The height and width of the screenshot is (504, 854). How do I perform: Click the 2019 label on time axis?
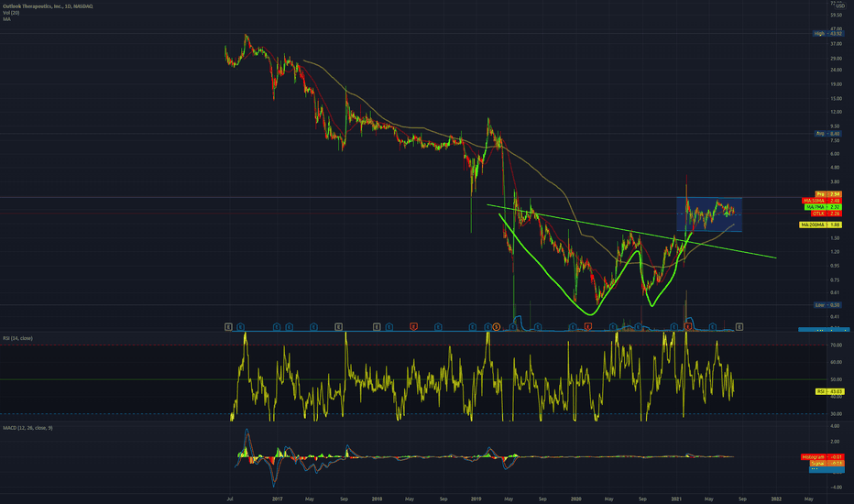[476, 499]
